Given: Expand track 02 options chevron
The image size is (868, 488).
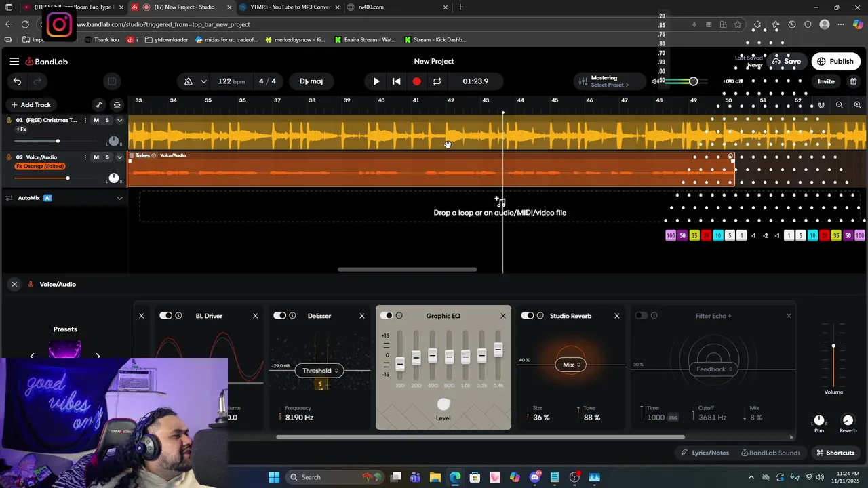Looking at the screenshot, I should [x=119, y=157].
